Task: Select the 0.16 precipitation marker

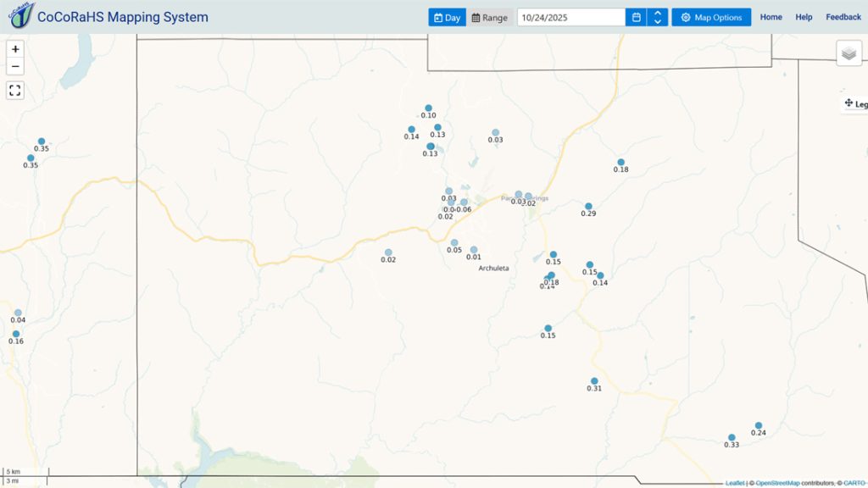Action: point(16,334)
